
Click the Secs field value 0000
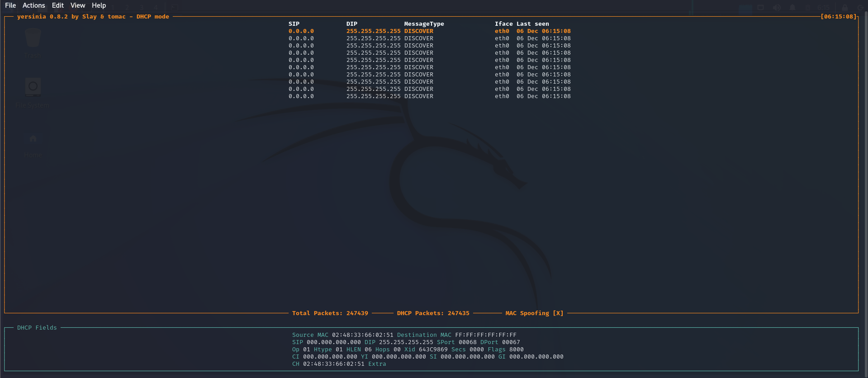(477, 350)
